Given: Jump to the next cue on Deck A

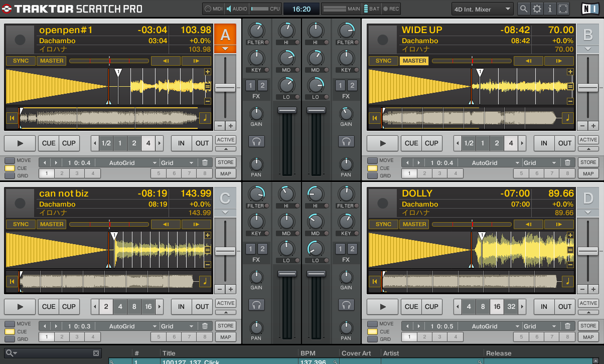Looking at the screenshot, I should click(x=56, y=162).
